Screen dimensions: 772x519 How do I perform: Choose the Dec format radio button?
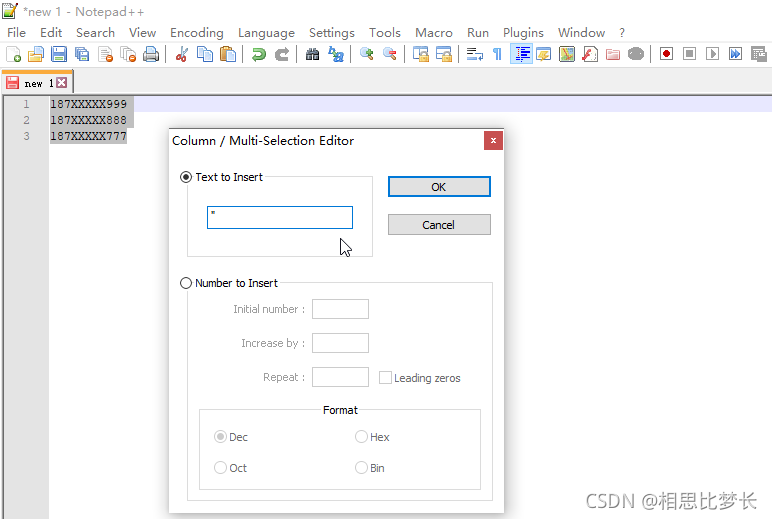pos(220,437)
